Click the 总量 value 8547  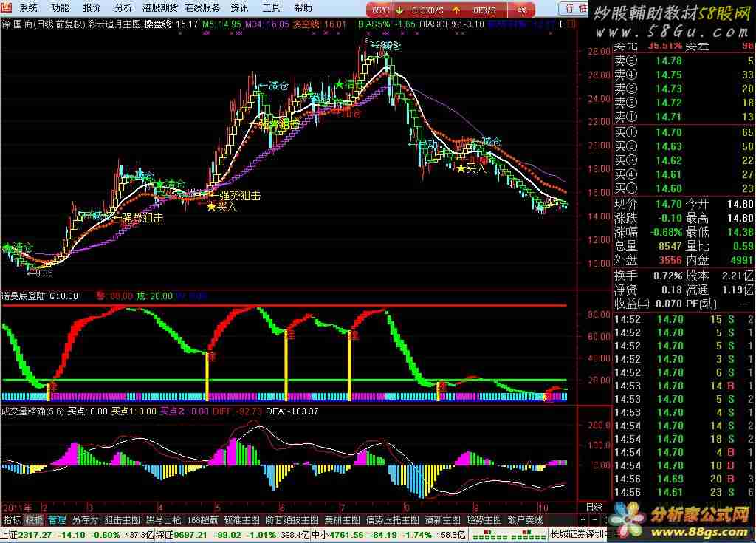point(670,246)
